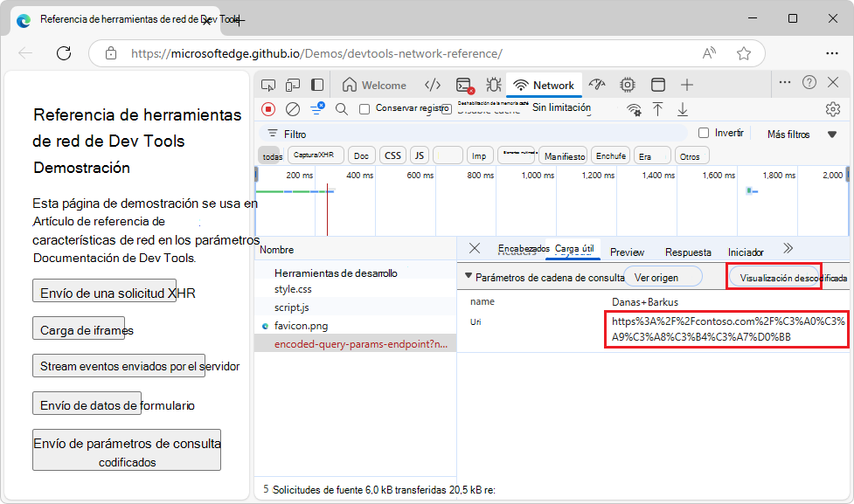Collapse Parámetros de cadena de consulta
The height and width of the screenshot is (504, 854).
(470, 275)
